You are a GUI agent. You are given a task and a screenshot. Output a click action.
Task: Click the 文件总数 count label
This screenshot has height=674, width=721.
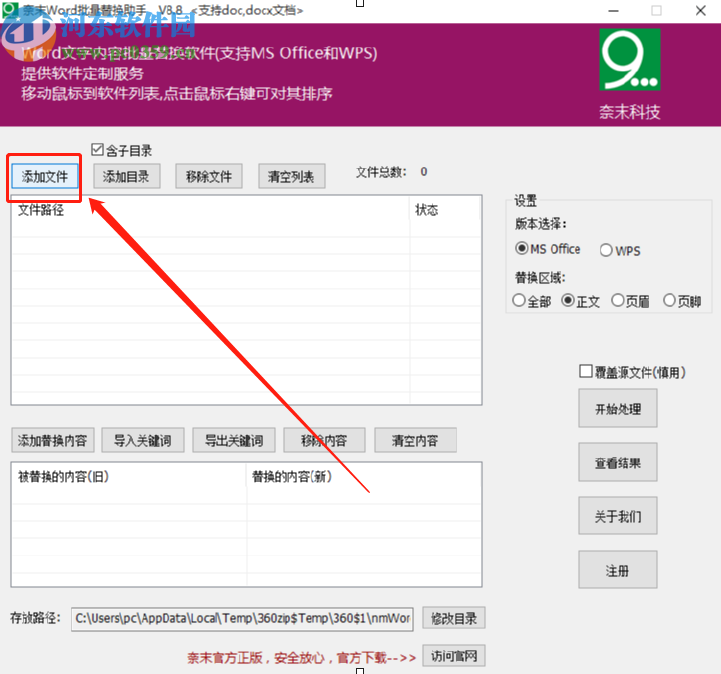coord(391,172)
